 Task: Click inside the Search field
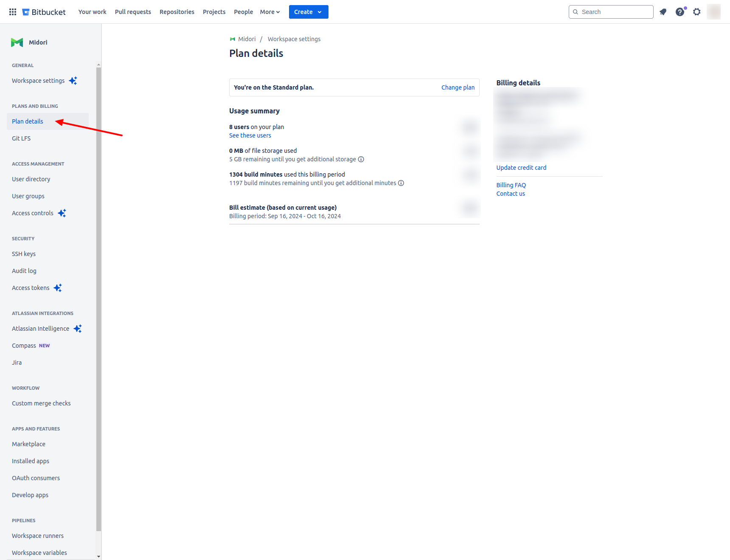tap(610, 11)
